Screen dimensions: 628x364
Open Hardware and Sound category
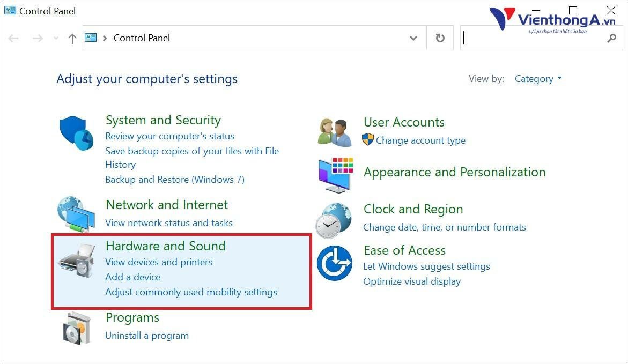point(165,246)
